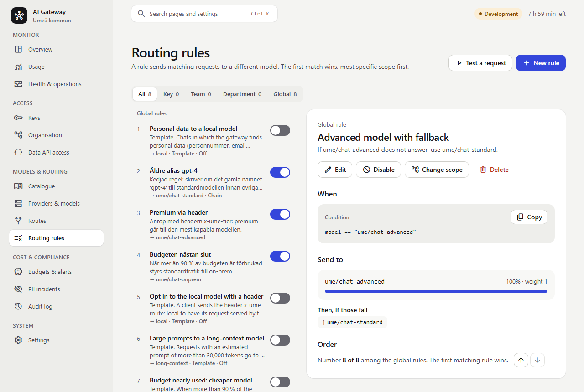This screenshot has height=392, width=584.
Task: Select the Global rules tab
Action: (x=285, y=94)
